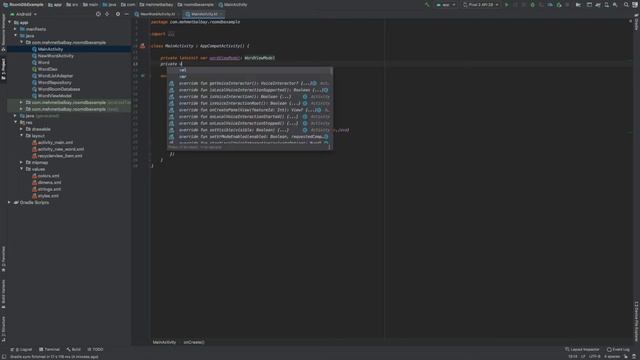Open WordRoomDatabase file
The image size is (640, 360).
[x=59, y=89]
